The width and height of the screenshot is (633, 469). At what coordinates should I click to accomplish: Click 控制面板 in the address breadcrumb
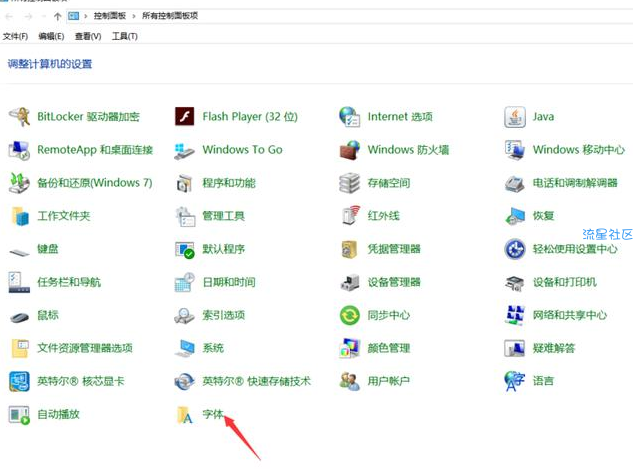pos(110,16)
